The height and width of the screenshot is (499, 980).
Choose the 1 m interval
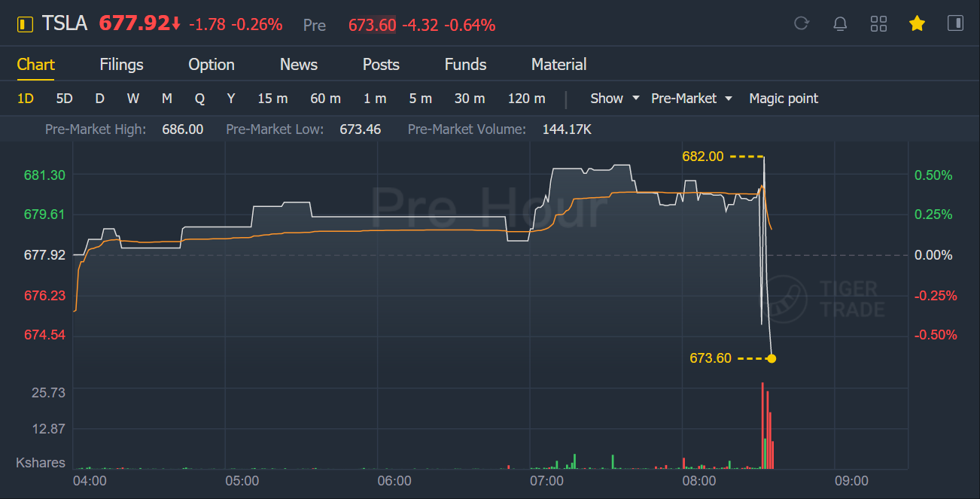coord(375,99)
